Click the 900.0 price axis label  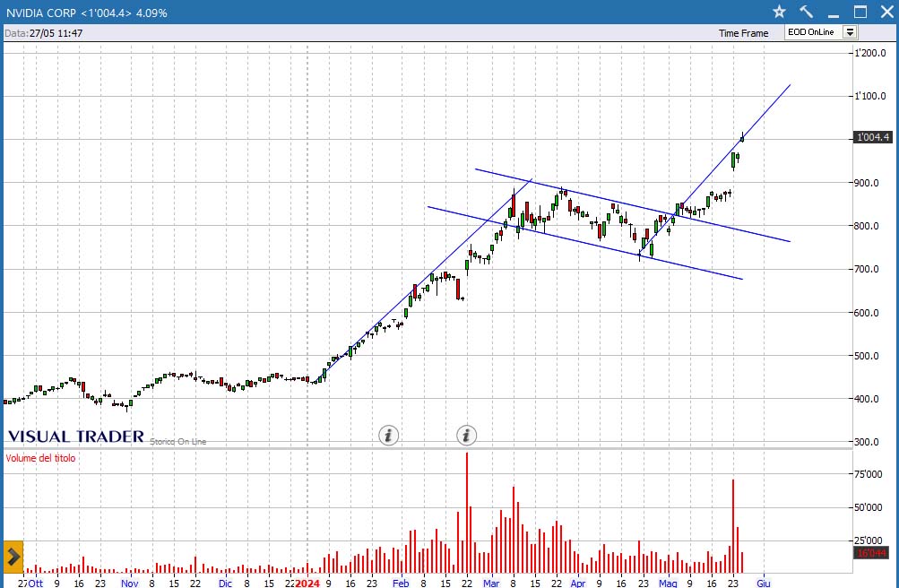[867, 183]
